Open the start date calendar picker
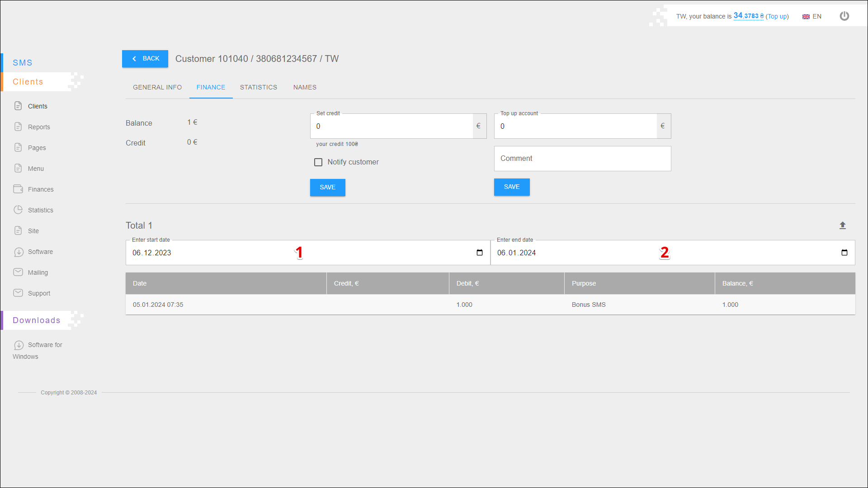The width and height of the screenshot is (868, 488). pos(480,253)
